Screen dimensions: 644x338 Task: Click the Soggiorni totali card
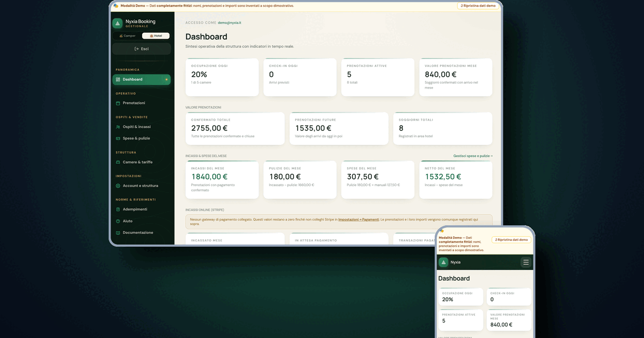(443, 129)
